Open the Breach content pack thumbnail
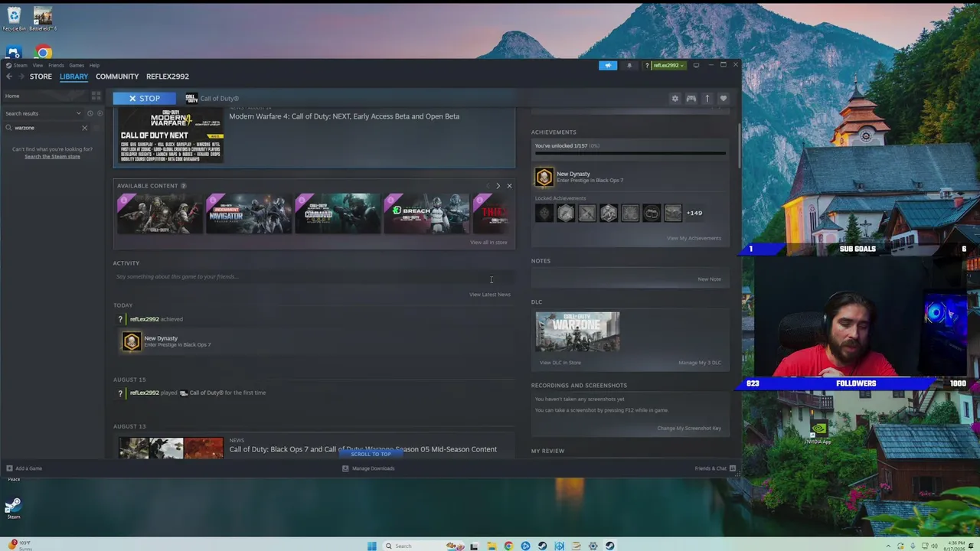The width and height of the screenshot is (980, 551). click(426, 213)
